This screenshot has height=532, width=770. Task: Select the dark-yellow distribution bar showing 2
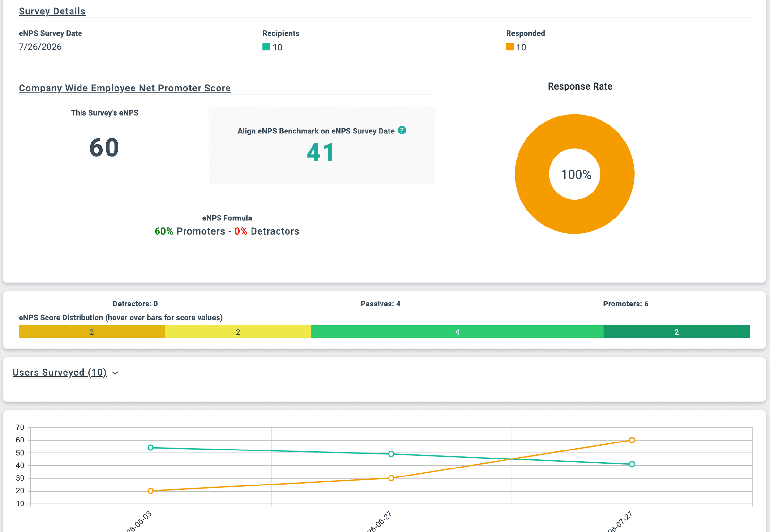click(x=92, y=332)
